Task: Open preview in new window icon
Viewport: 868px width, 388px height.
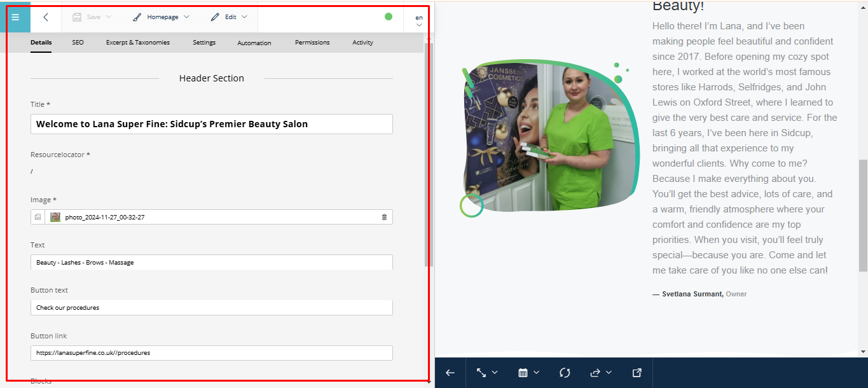Action: pyautogui.click(x=637, y=373)
